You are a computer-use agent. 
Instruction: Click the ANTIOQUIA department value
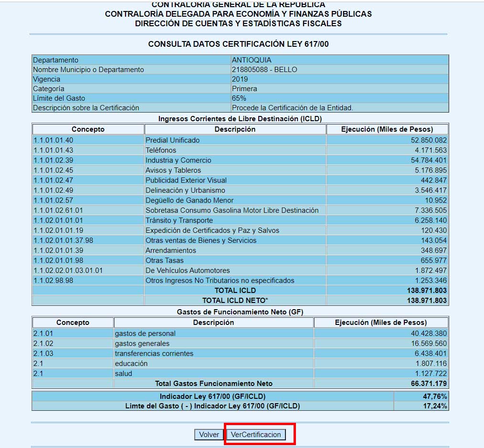[x=252, y=60]
